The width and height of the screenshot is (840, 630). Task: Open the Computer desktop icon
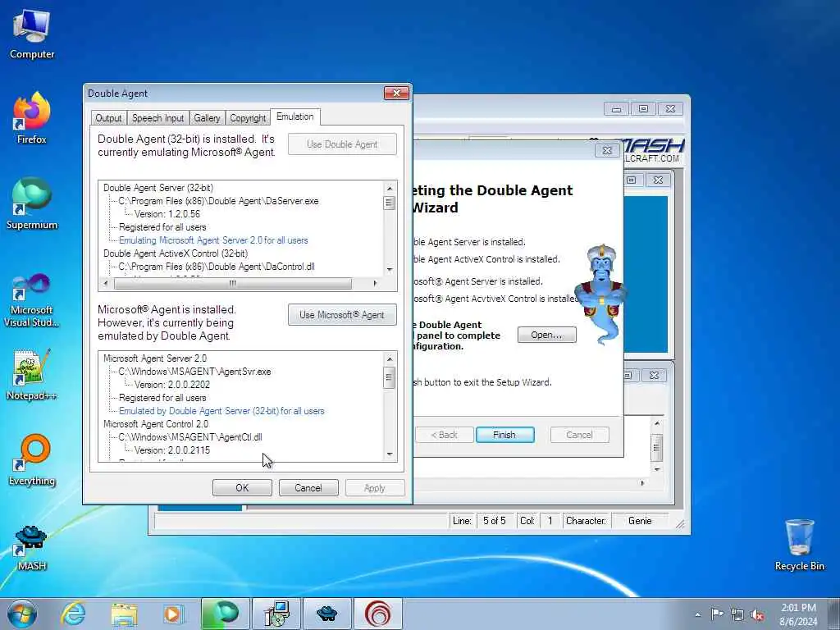[x=32, y=34]
